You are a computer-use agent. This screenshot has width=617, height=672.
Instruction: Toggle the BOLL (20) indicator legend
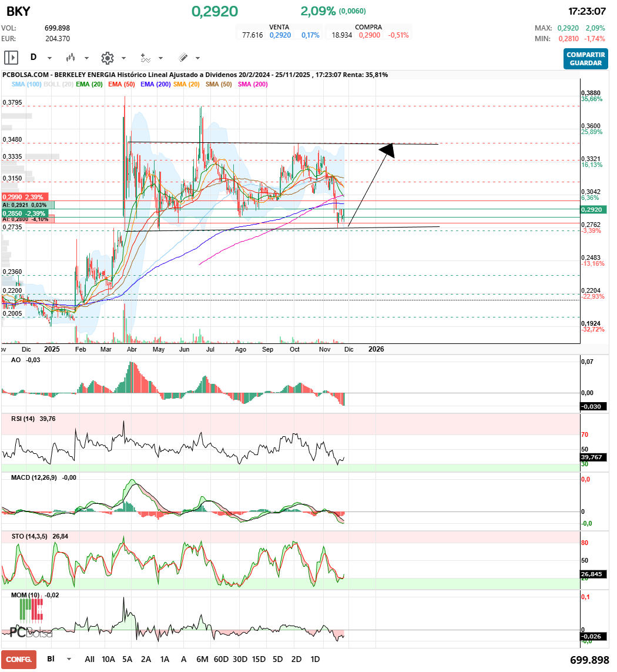coord(58,85)
